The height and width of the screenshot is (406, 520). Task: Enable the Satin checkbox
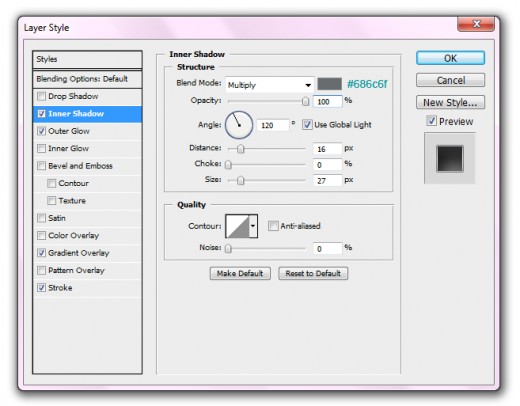pyautogui.click(x=41, y=218)
